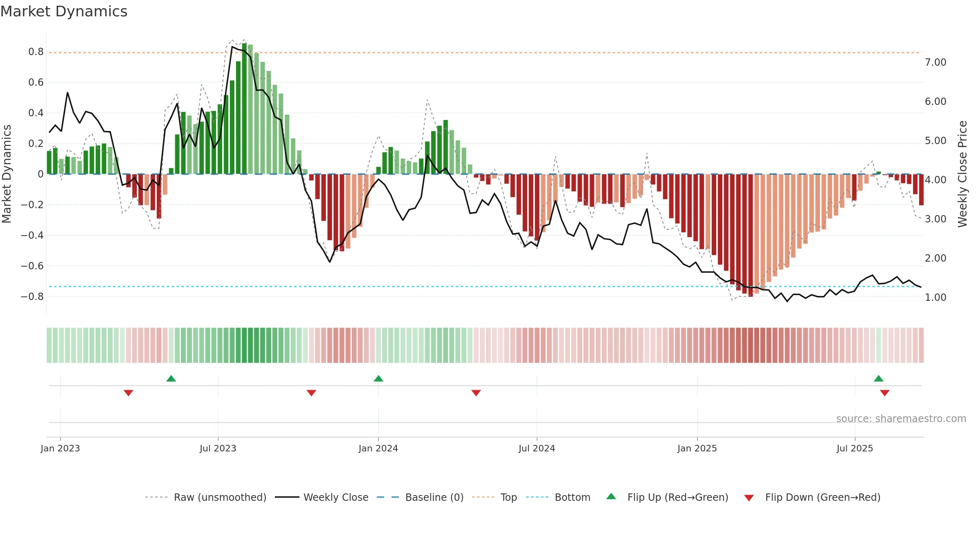Viewport: 980px width, 551px height.
Task: Click the Jan 2025 axis label
Action: point(697,448)
